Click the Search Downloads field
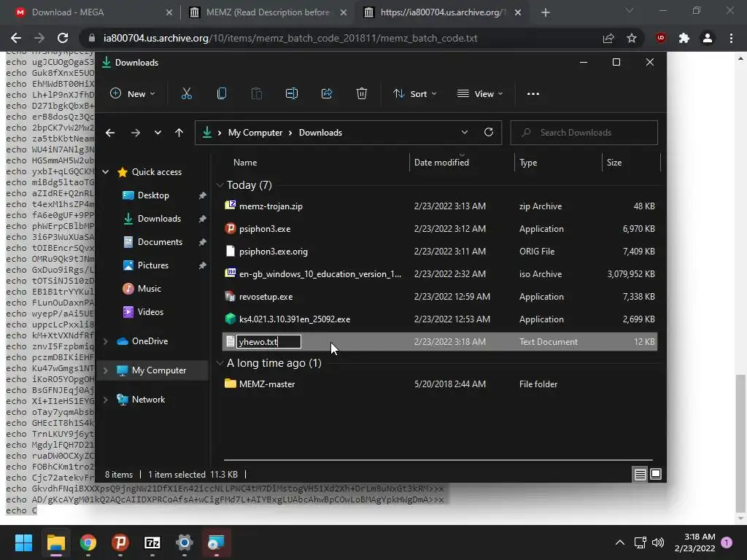The width and height of the screenshot is (747, 560). point(584,133)
